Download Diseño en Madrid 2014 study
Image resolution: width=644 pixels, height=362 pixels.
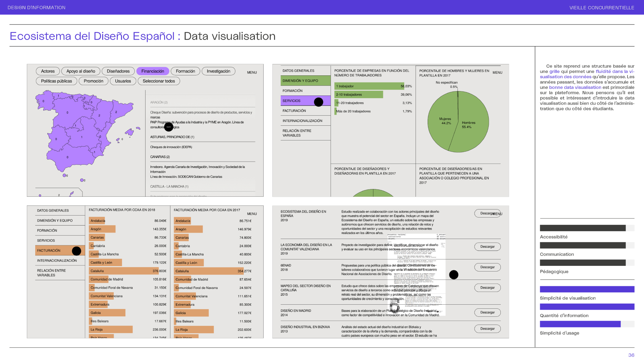tap(487, 312)
